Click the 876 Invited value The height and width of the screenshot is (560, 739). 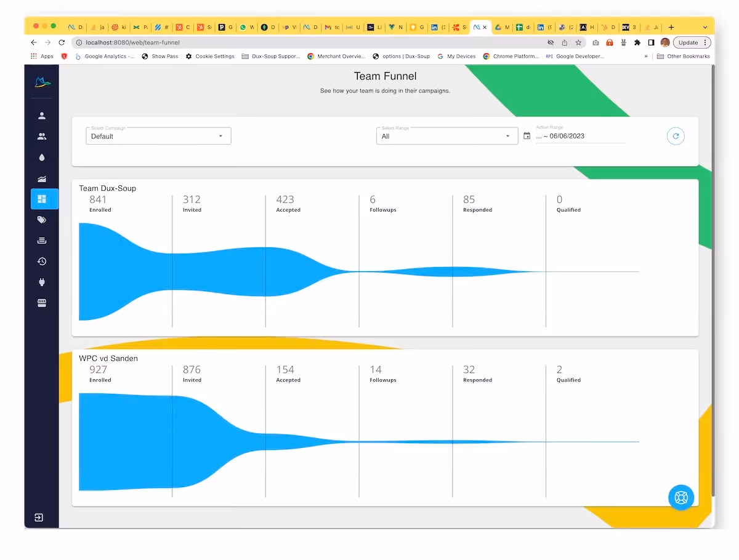[x=192, y=370]
